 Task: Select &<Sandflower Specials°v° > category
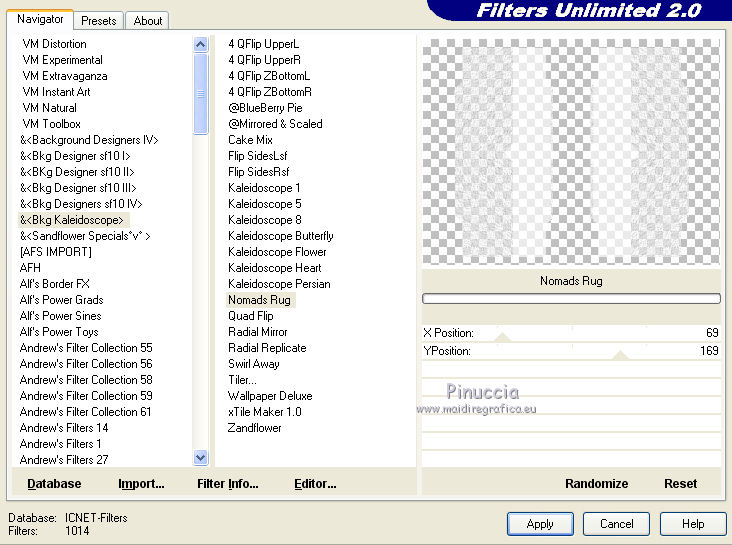tap(85, 236)
